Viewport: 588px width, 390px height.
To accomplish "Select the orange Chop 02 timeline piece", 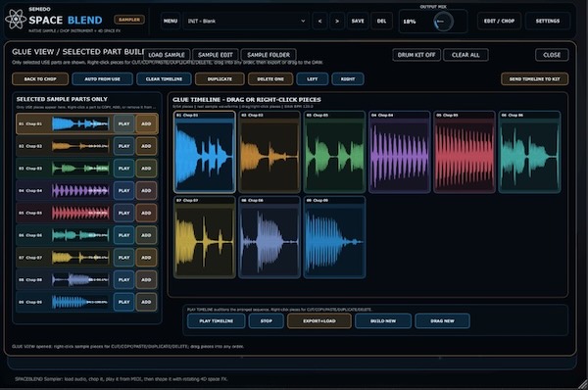I will point(269,152).
